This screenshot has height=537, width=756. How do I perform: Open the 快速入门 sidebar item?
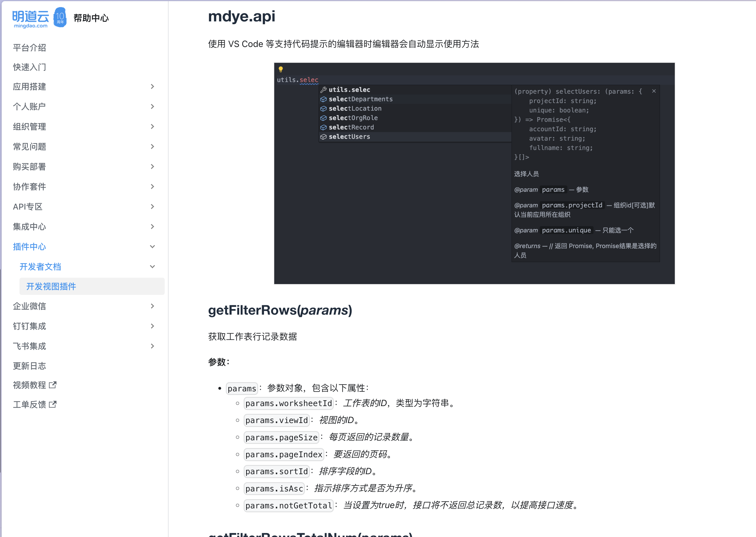tap(29, 67)
